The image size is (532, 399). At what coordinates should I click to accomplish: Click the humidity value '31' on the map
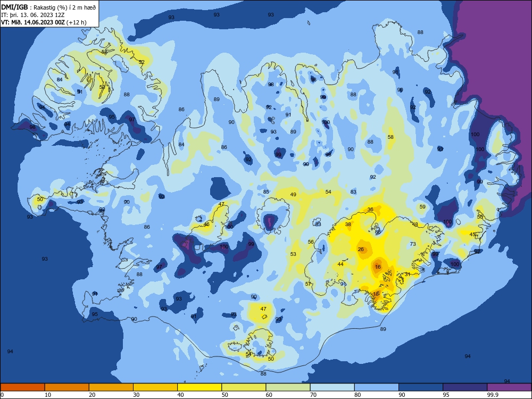(x=408, y=274)
